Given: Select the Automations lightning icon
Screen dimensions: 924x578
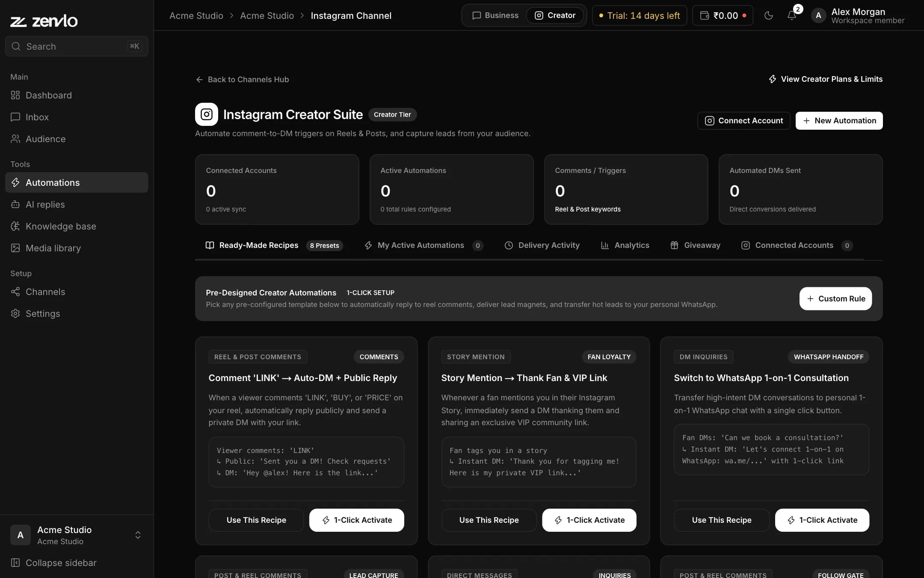Looking at the screenshot, I should point(15,182).
